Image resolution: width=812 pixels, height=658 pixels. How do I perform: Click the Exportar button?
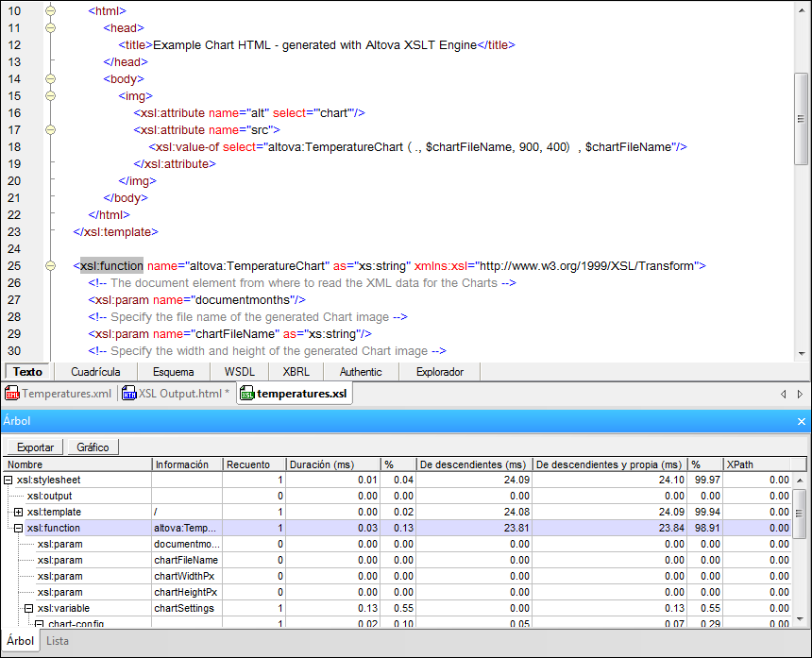(34, 447)
